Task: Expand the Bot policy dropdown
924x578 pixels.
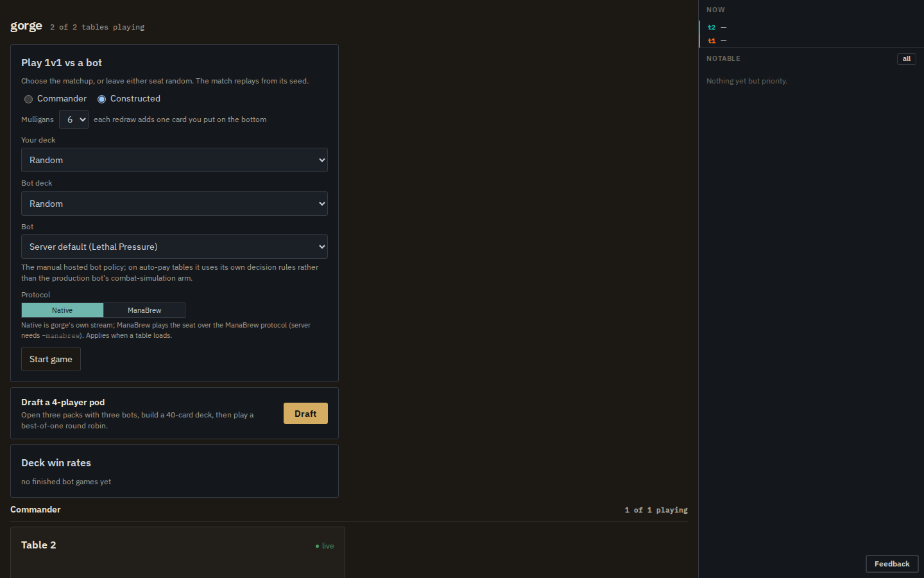Action: tap(175, 247)
